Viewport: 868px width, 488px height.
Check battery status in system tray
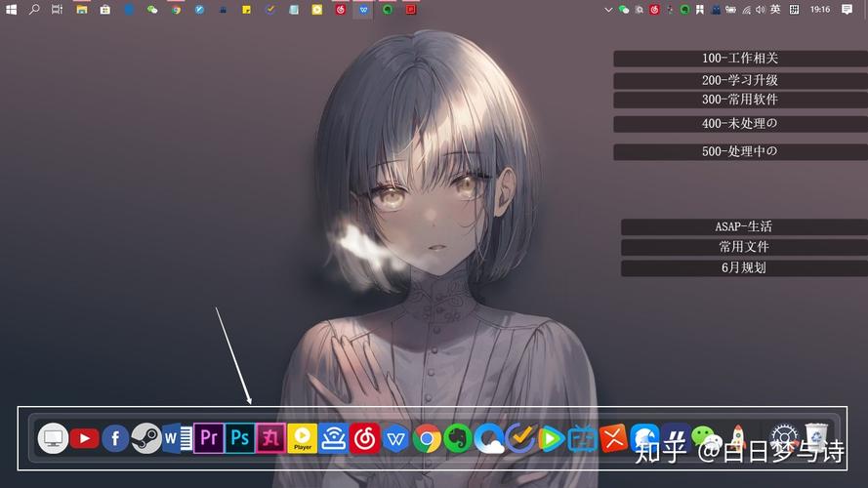[x=730, y=10]
